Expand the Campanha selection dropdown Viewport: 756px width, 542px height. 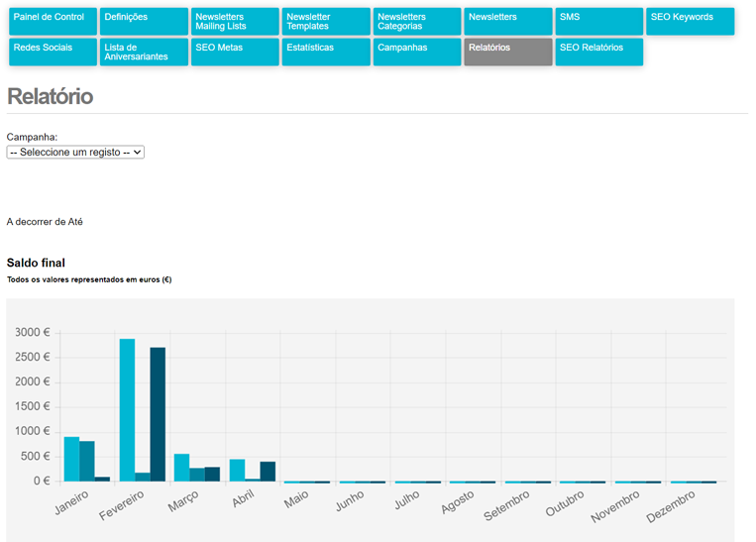point(75,153)
